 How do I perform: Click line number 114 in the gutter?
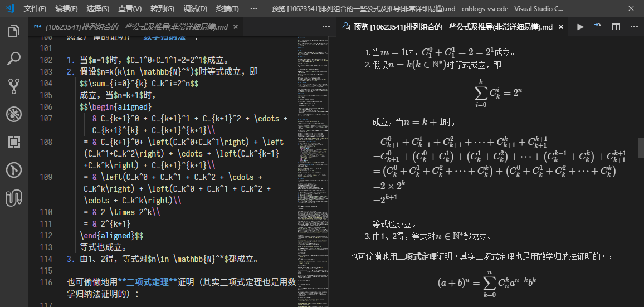pos(46,259)
